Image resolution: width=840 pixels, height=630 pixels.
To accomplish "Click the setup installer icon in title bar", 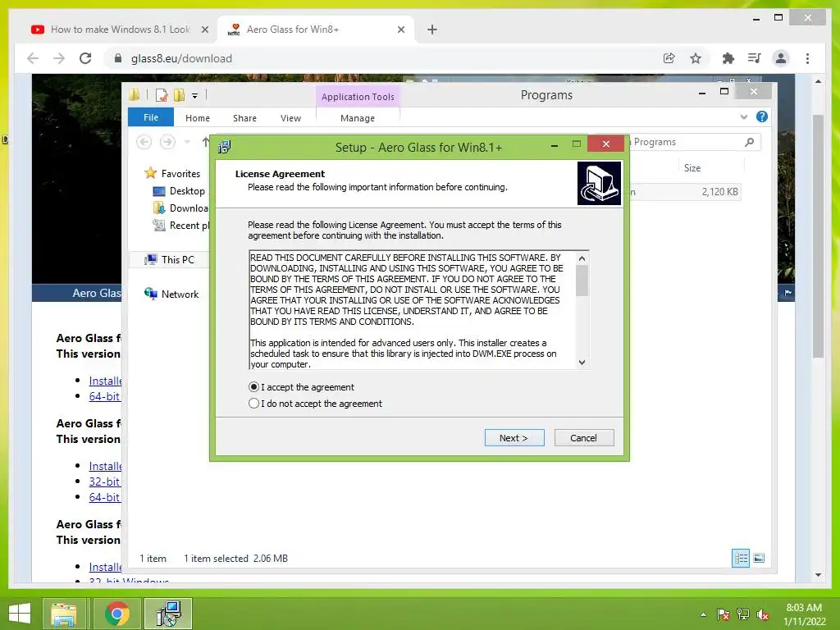I will [225, 146].
